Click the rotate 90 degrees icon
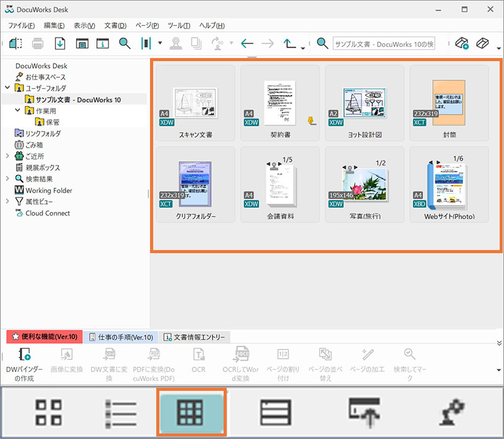The image size is (504, 439). tap(217, 43)
